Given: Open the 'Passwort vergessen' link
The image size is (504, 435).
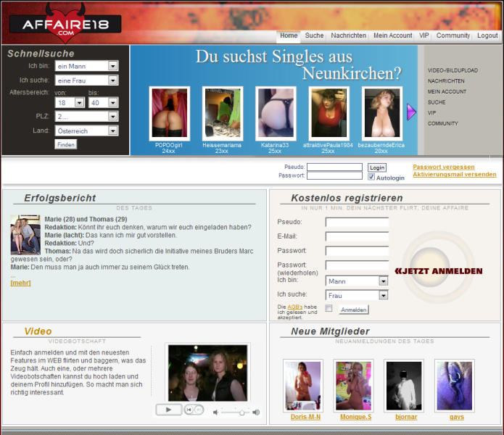Looking at the screenshot, I should tap(443, 167).
